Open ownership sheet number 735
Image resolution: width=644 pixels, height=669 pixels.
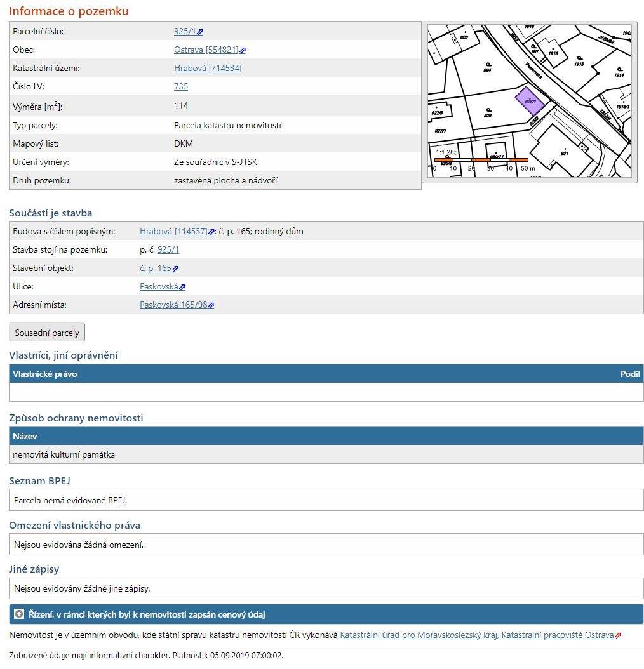[x=181, y=86]
